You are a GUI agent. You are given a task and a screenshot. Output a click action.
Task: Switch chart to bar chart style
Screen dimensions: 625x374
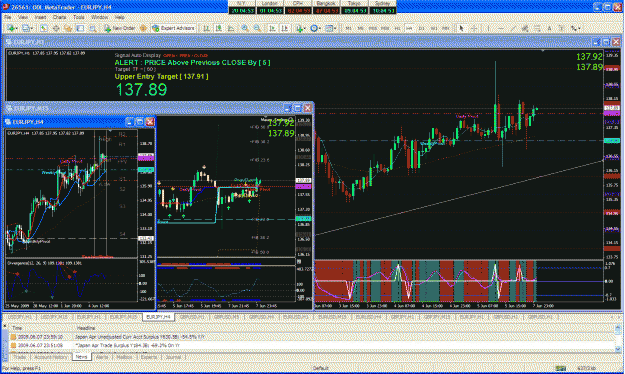[x=206, y=28]
